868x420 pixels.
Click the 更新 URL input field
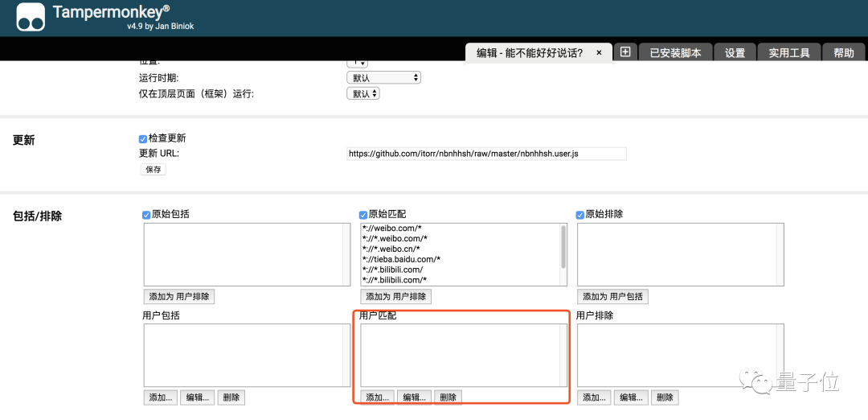[486, 154]
